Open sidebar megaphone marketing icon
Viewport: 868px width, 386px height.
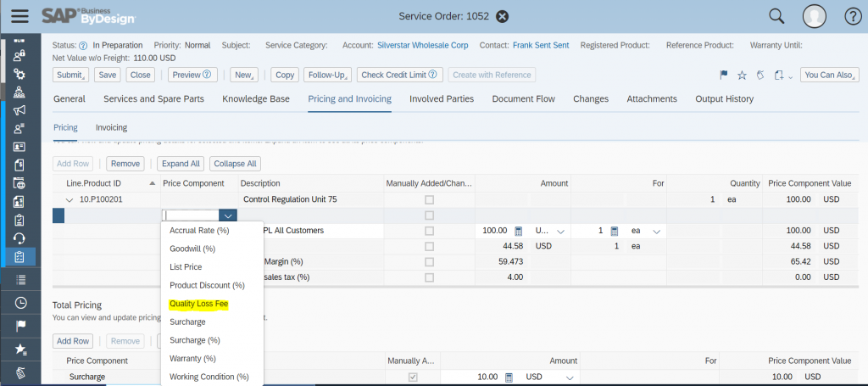[19, 110]
